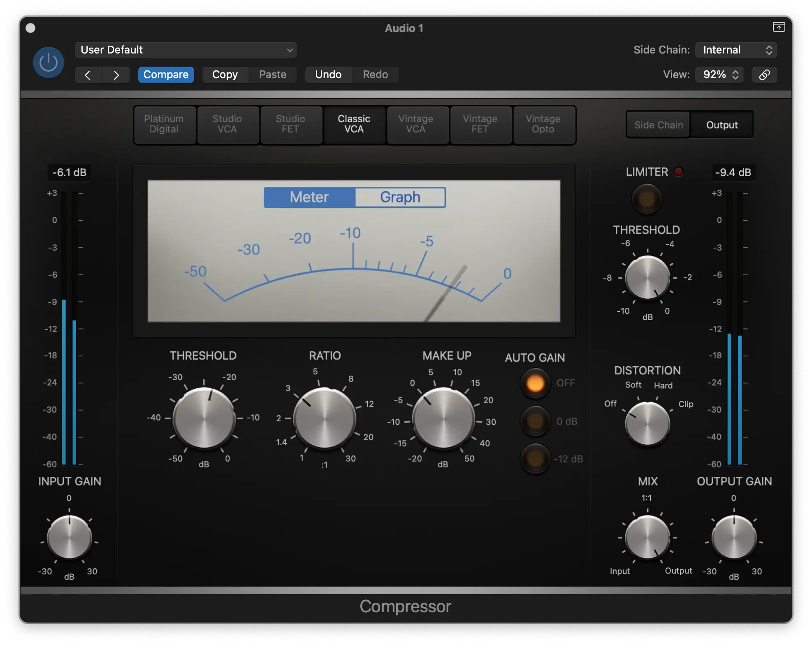Switch display to Graph view
812x646 pixels.
pyautogui.click(x=400, y=197)
